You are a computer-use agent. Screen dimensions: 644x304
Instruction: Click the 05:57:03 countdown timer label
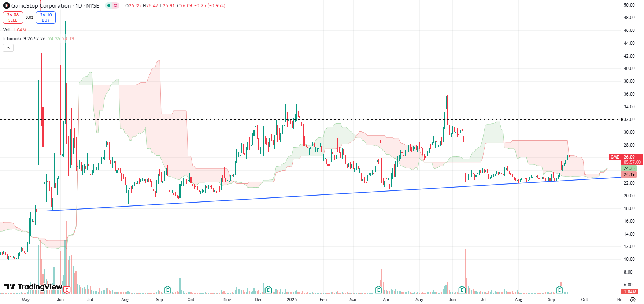point(632,162)
